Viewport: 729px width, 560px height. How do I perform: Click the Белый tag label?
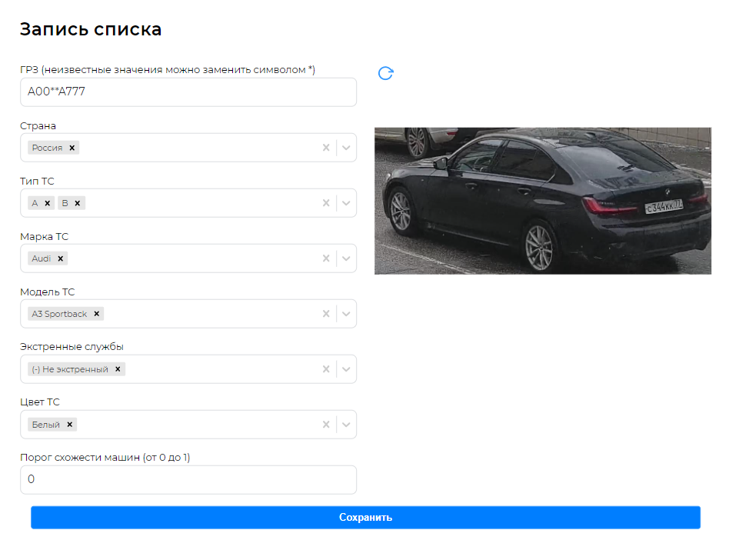(45, 425)
